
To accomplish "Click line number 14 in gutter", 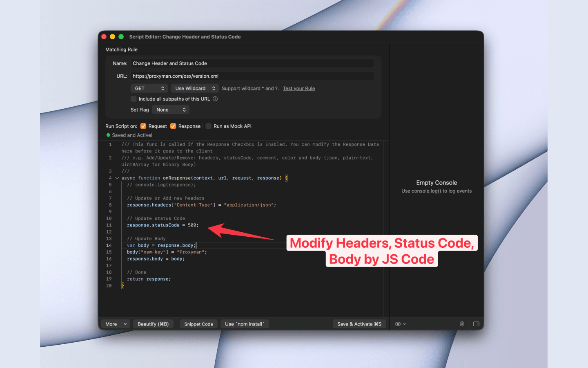I will point(109,245).
